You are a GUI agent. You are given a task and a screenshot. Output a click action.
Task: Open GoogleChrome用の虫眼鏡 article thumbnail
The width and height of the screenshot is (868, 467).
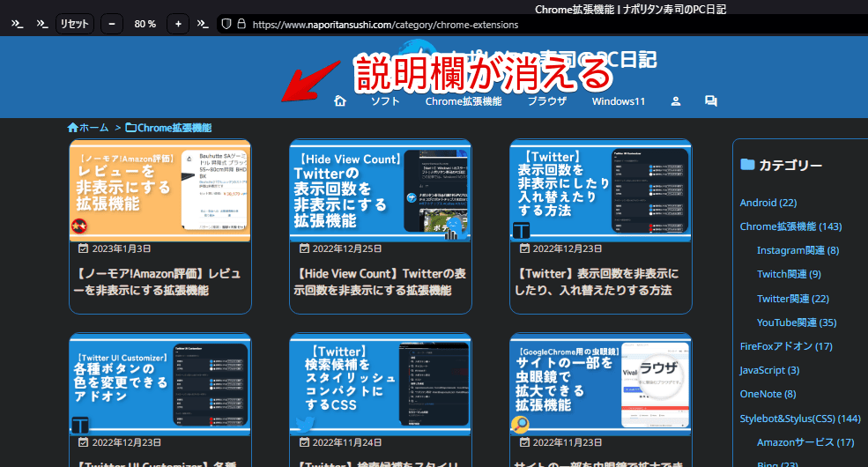pos(601,384)
